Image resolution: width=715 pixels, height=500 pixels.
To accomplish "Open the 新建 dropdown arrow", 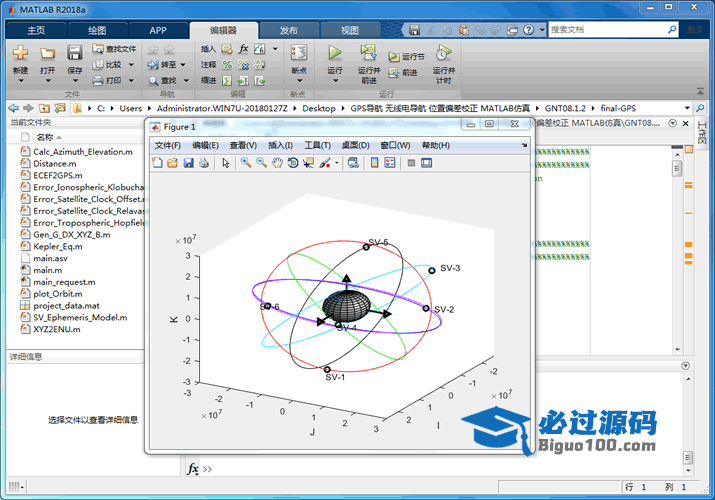I will pos(21,81).
